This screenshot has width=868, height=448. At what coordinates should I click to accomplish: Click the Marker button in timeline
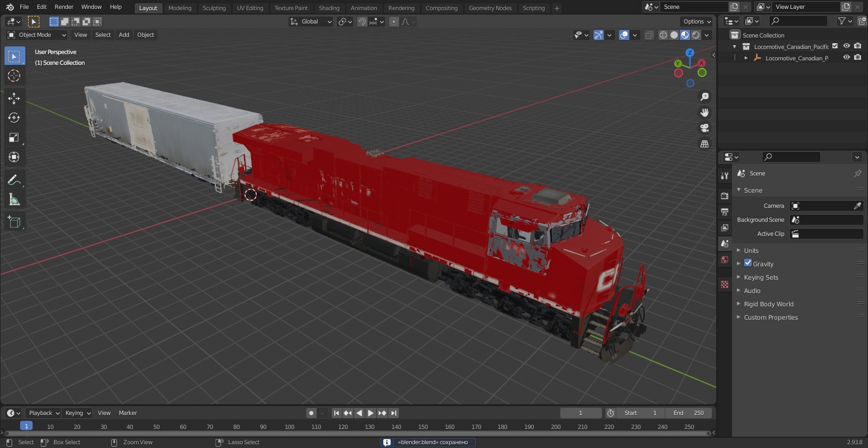128,413
